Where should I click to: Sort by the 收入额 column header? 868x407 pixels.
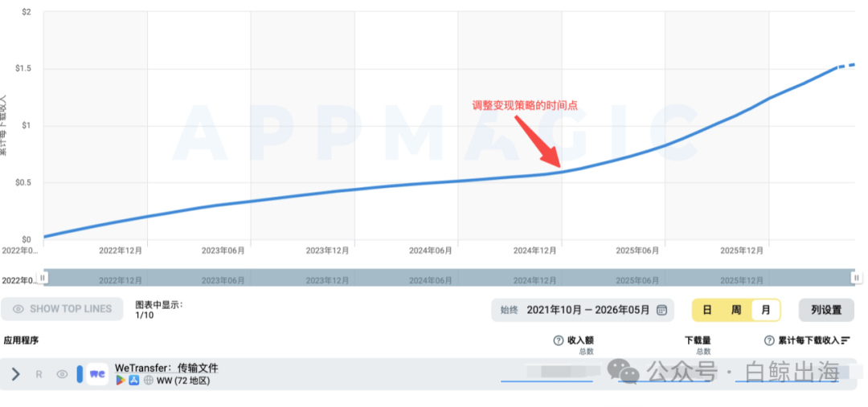[581, 340]
